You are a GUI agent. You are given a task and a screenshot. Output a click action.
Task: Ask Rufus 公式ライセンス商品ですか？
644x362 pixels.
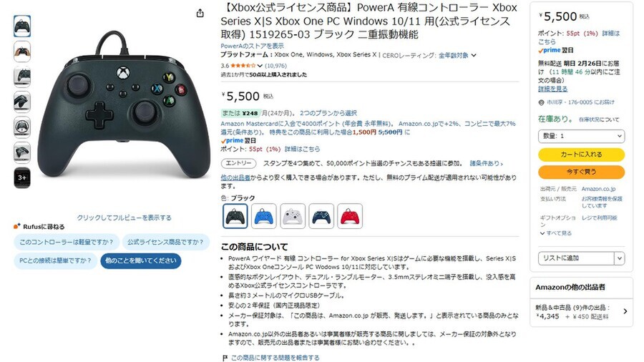[x=165, y=242]
